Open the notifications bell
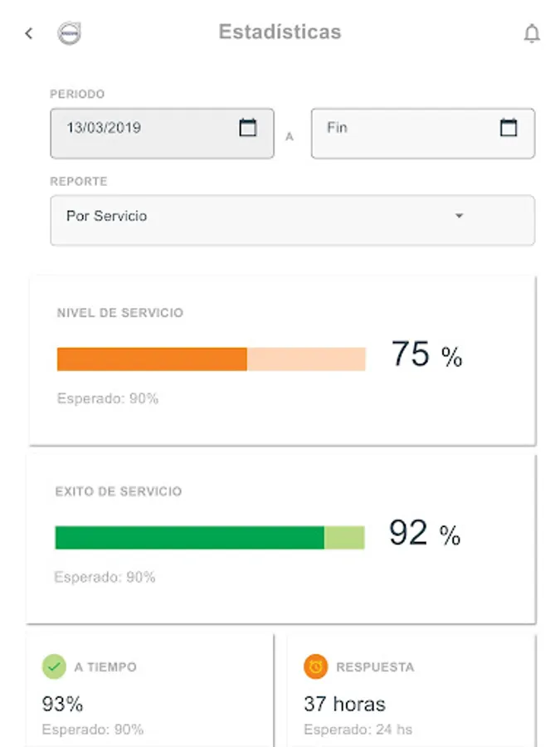The image size is (560, 747). pyautogui.click(x=532, y=34)
